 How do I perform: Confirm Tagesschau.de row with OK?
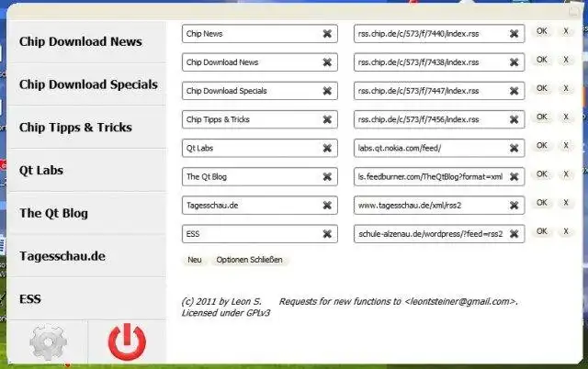pos(541,203)
